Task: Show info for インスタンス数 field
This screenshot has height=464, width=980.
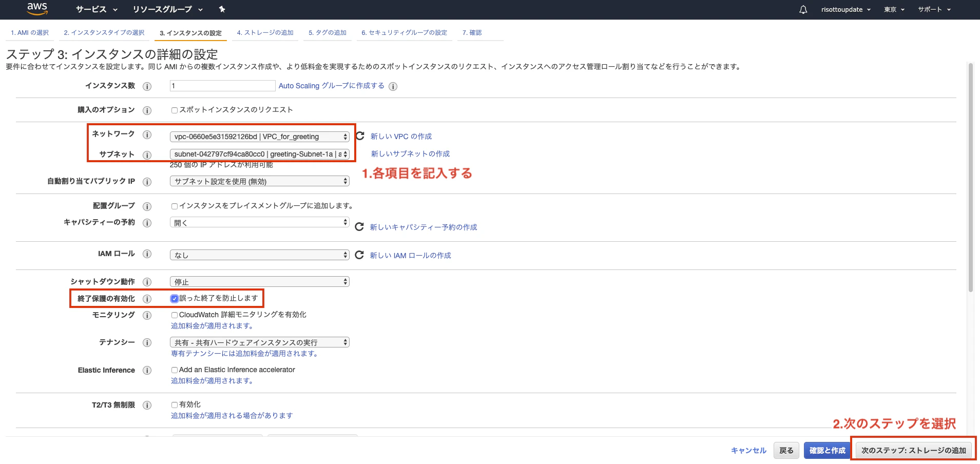Action: point(147,86)
